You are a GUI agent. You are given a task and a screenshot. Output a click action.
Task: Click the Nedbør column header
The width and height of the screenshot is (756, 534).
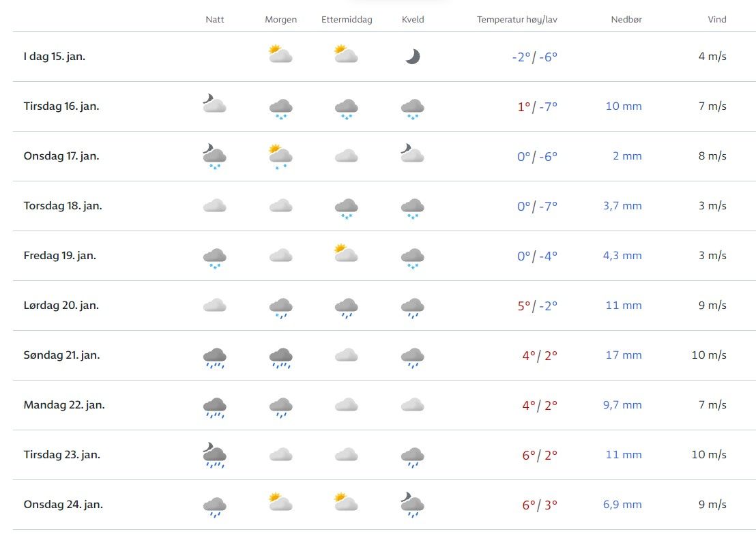coord(626,20)
